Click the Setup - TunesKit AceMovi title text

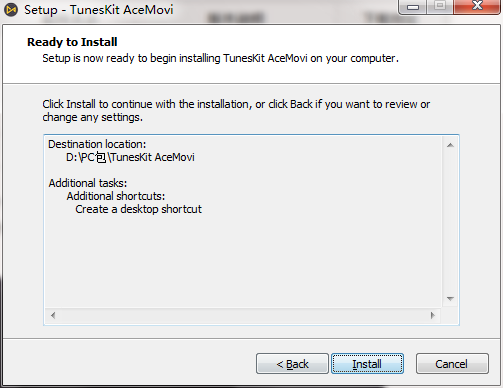(99, 10)
